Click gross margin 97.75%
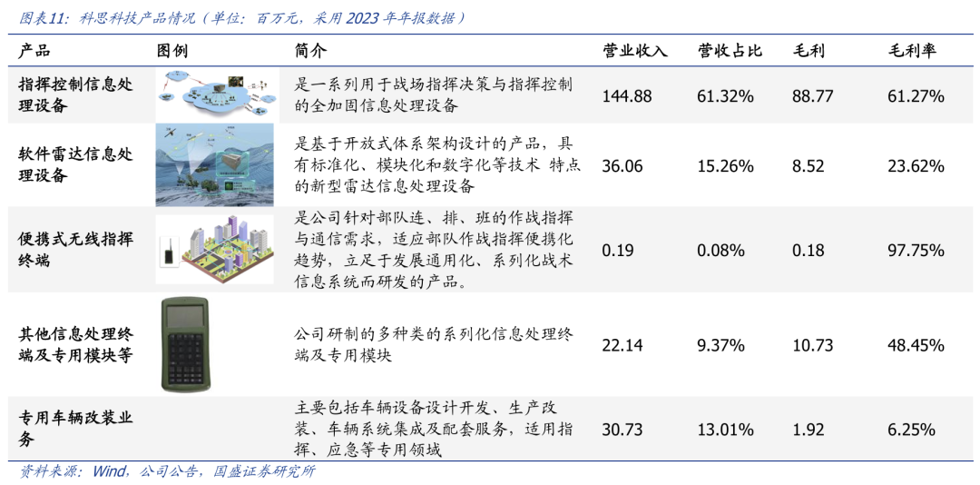 click(916, 251)
